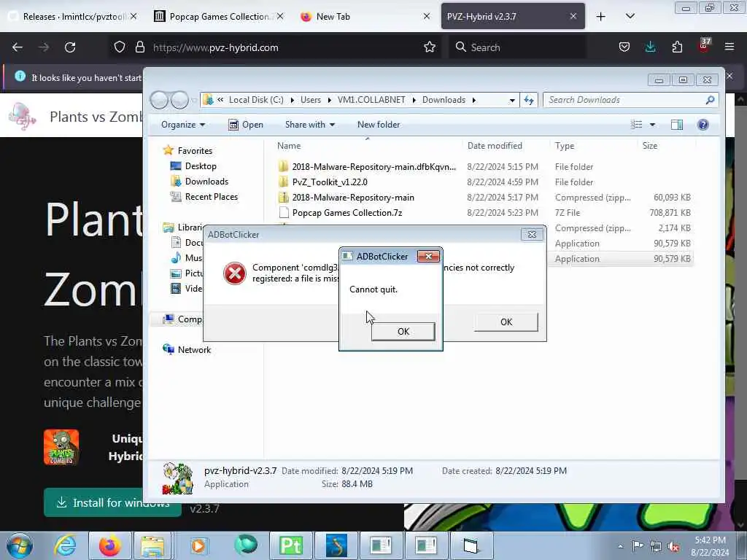Bookmark this page with the star
The image size is (747, 560).
429,47
